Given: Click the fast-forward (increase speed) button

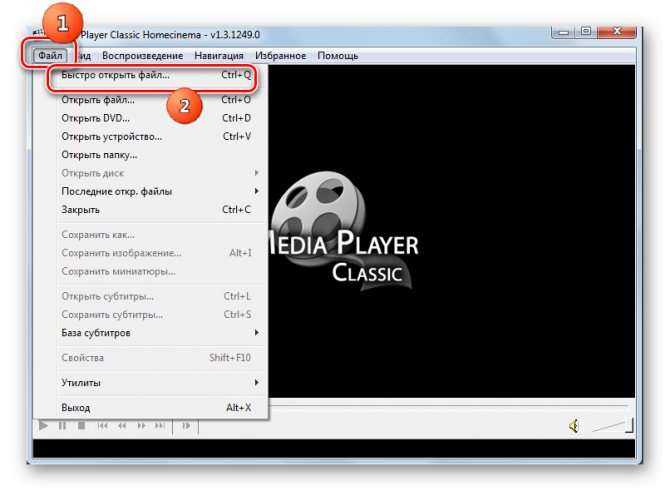Looking at the screenshot, I should click(x=141, y=426).
